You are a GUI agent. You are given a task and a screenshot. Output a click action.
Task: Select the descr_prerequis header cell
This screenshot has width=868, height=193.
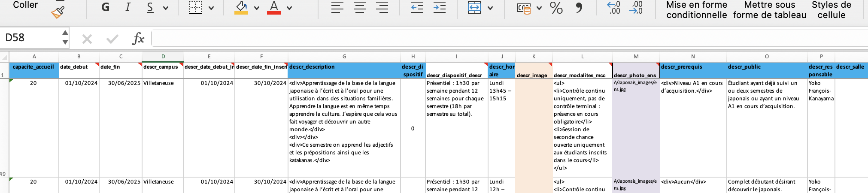click(693, 70)
